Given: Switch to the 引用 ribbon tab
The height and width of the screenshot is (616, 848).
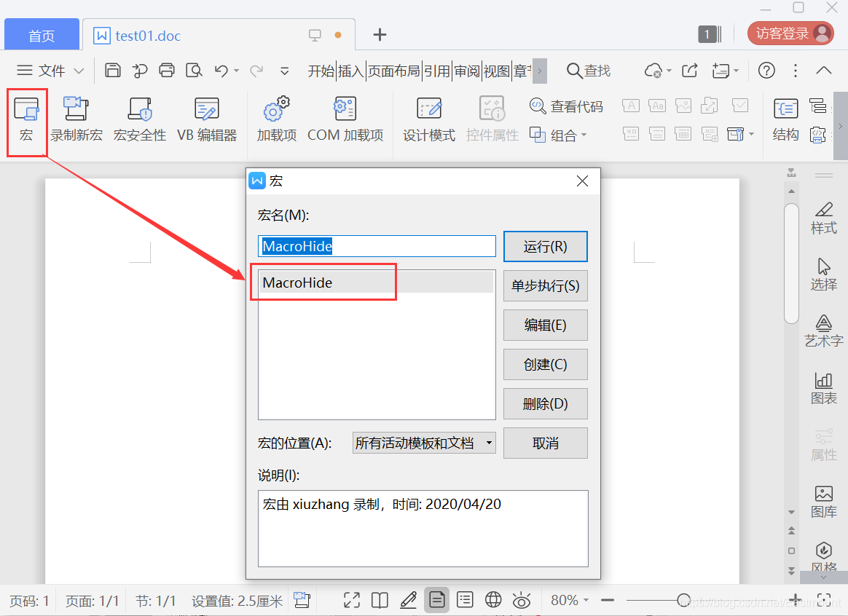Looking at the screenshot, I should tap(436, 71).
